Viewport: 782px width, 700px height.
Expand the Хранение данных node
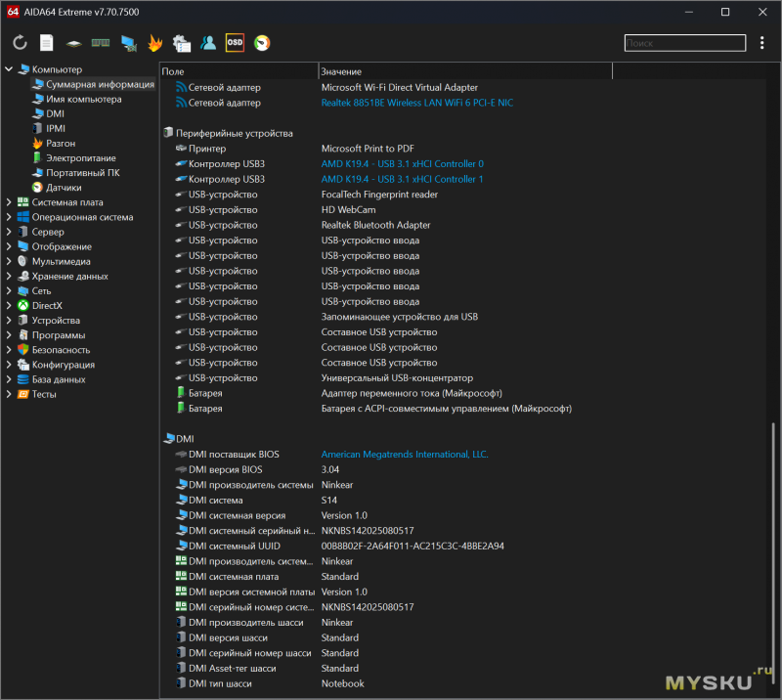[9, 276]
